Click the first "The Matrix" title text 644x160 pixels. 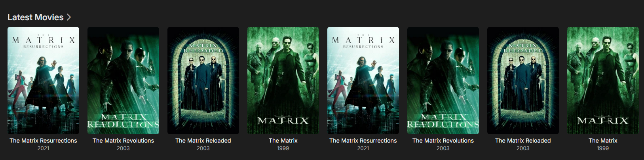coord(283,141)
